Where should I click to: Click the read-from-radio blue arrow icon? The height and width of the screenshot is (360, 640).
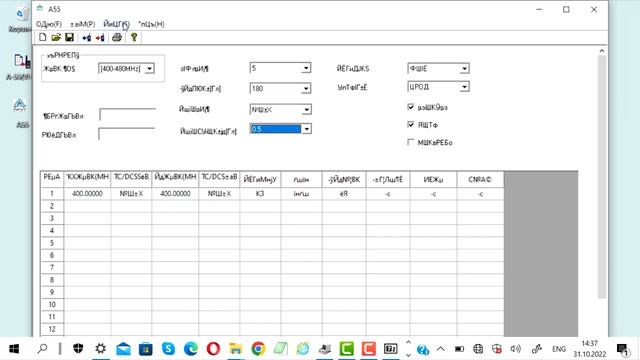(87, 38)
